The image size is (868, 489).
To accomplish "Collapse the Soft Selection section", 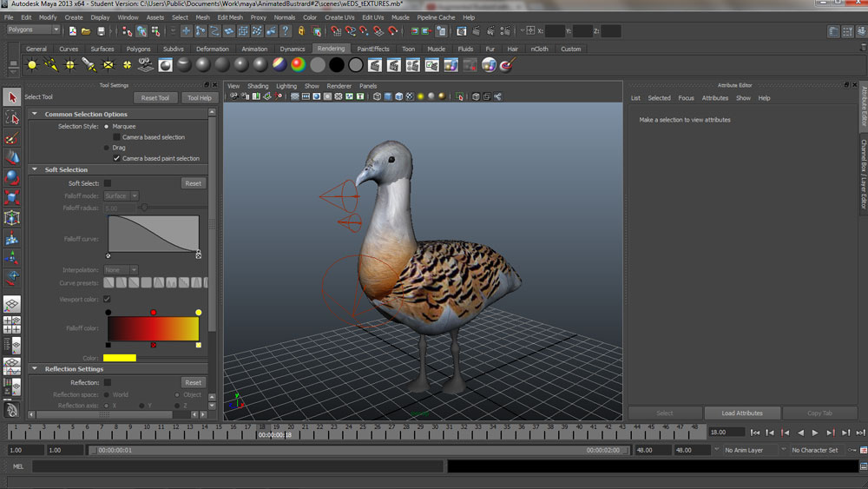I will click(x=35, y=169).
